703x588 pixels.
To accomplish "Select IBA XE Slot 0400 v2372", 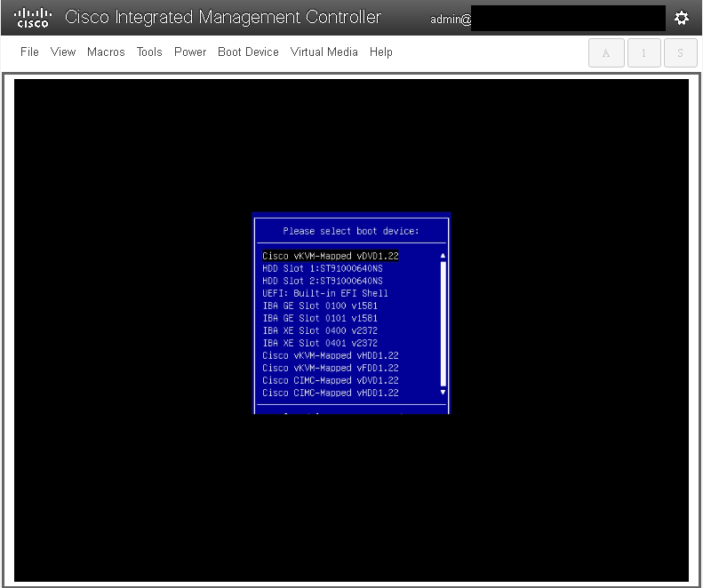I will coord(320,330).
